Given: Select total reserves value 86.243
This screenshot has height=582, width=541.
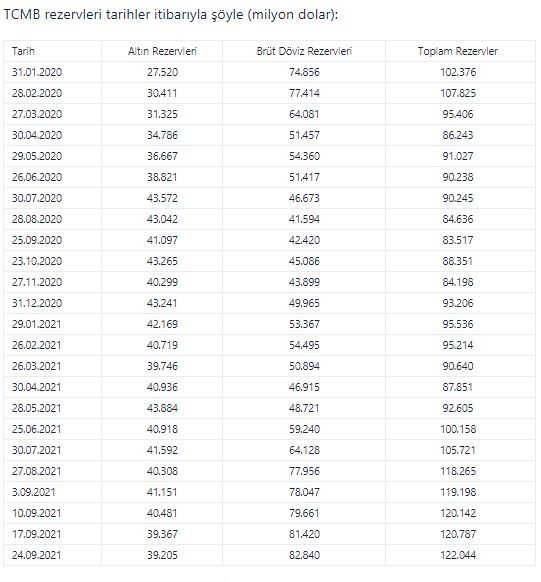Looking at the screenshot, I should [x=458, y=135].
